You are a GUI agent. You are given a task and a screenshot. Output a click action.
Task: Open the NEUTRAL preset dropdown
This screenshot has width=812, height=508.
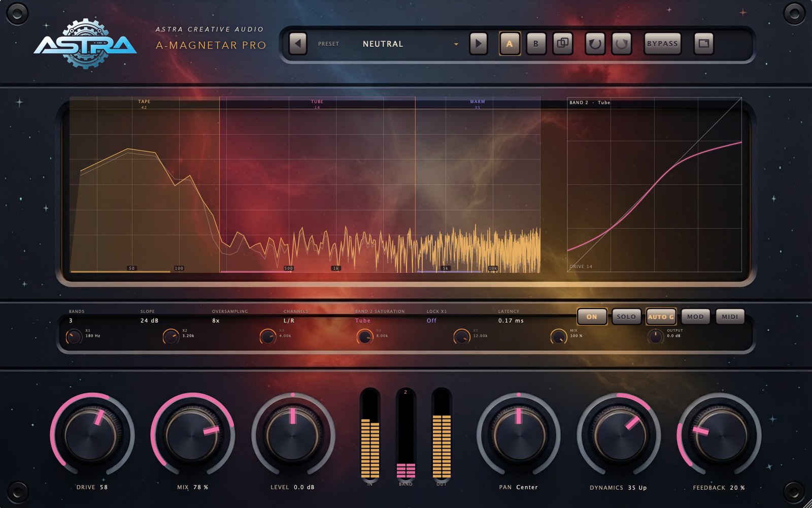[410, 44]
